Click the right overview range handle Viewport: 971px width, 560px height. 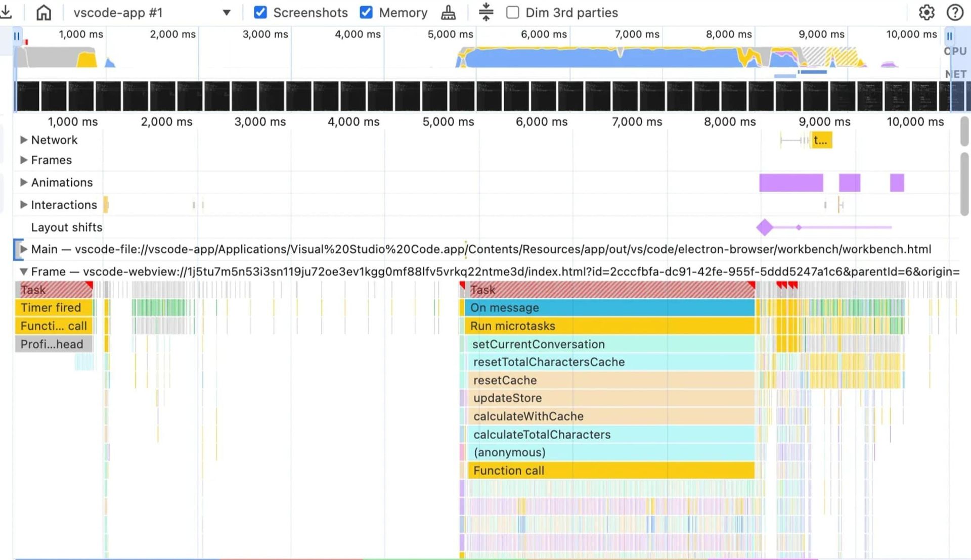[949, 36]
